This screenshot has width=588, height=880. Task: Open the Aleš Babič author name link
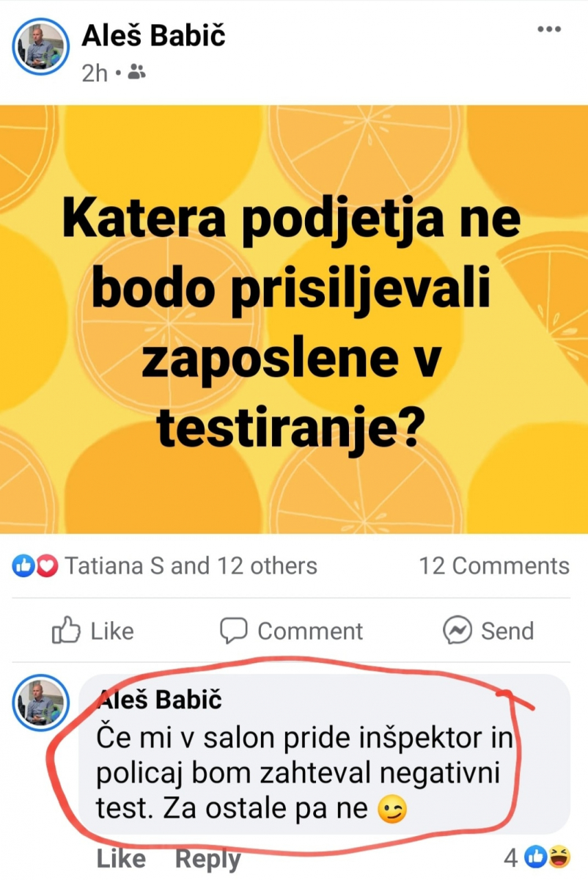[153, 35]
